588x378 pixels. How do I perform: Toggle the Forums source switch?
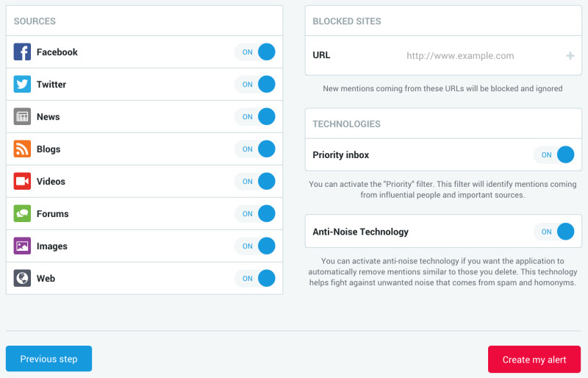pyautogui.click(x=255, y=213)
